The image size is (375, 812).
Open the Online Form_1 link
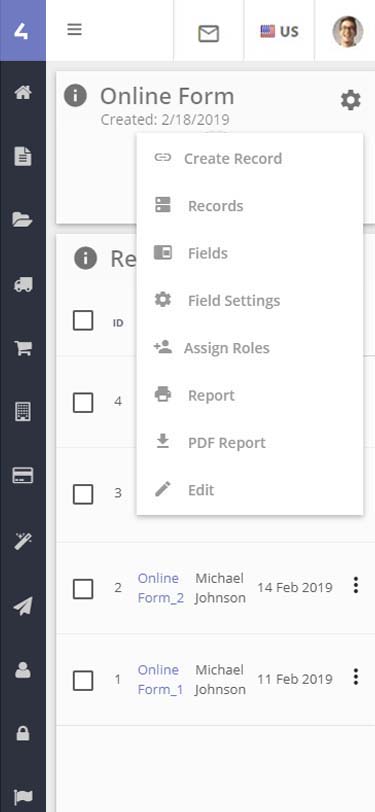pyautogui.click(x=161, y=679)
